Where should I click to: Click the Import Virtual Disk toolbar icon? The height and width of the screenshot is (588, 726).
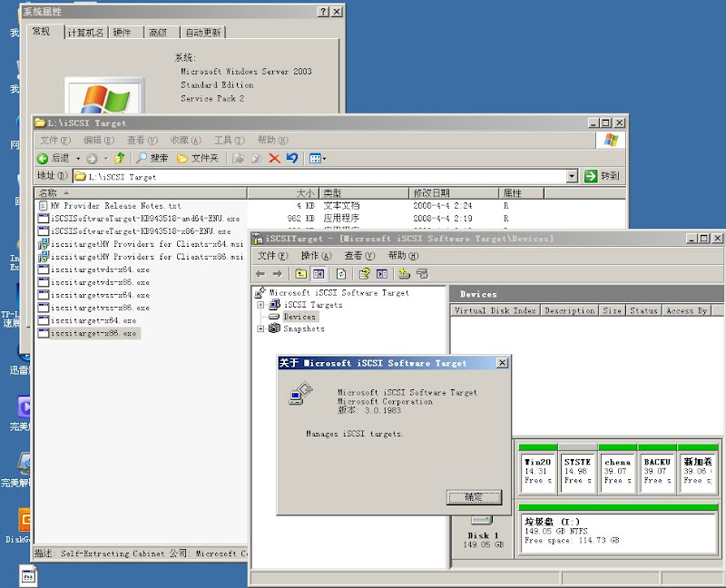[x=422, y=274]
